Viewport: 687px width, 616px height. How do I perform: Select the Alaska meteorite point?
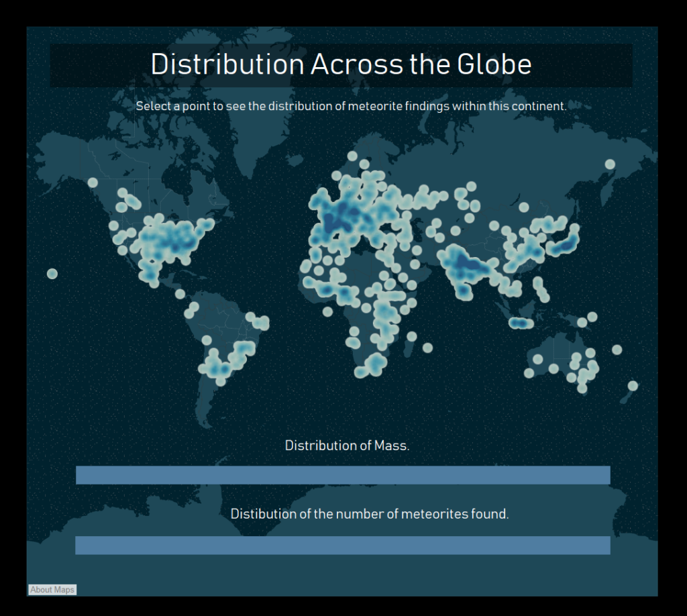pos(93,183)
